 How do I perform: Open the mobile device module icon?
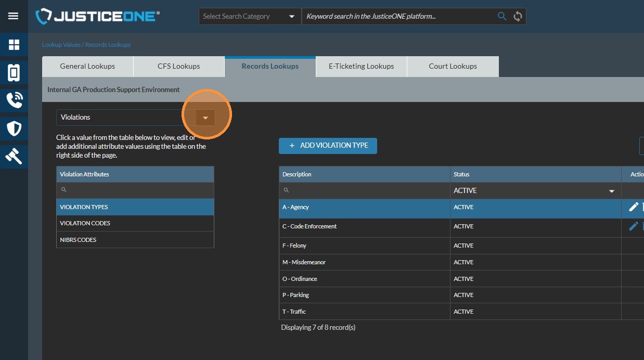coord(14,73)
